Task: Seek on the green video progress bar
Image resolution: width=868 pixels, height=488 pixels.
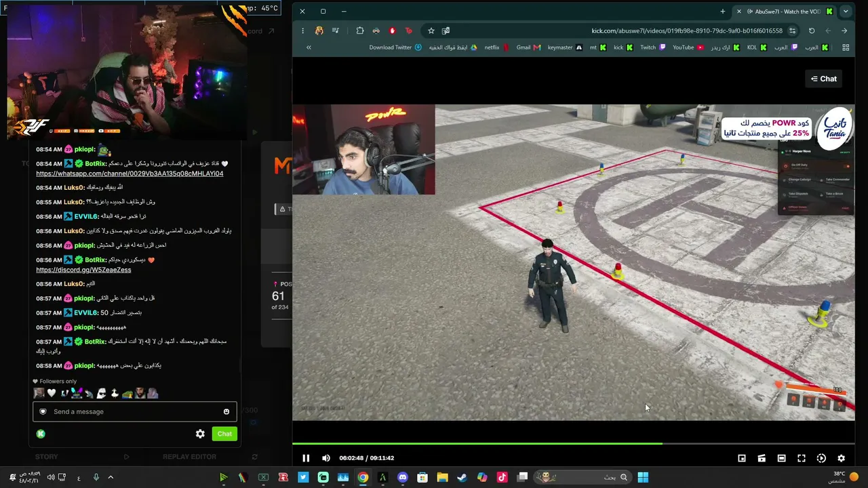Action: point(573,444)
